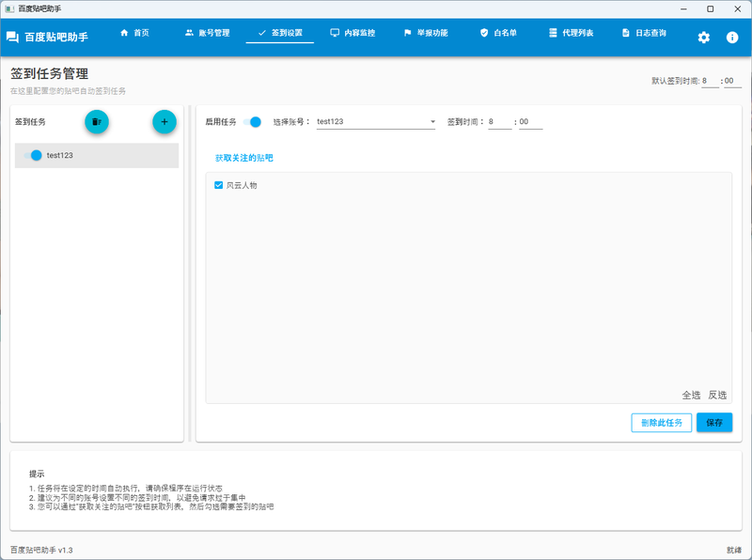Click the app icon in title bar
The height and width of the screenshot is (560, 752).
(9, 8)
